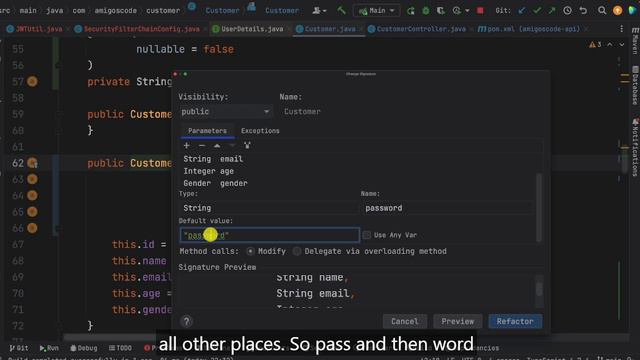Click the add parameter plus icon
Viewport: 640px width, 360px height.
coord(187,145)
